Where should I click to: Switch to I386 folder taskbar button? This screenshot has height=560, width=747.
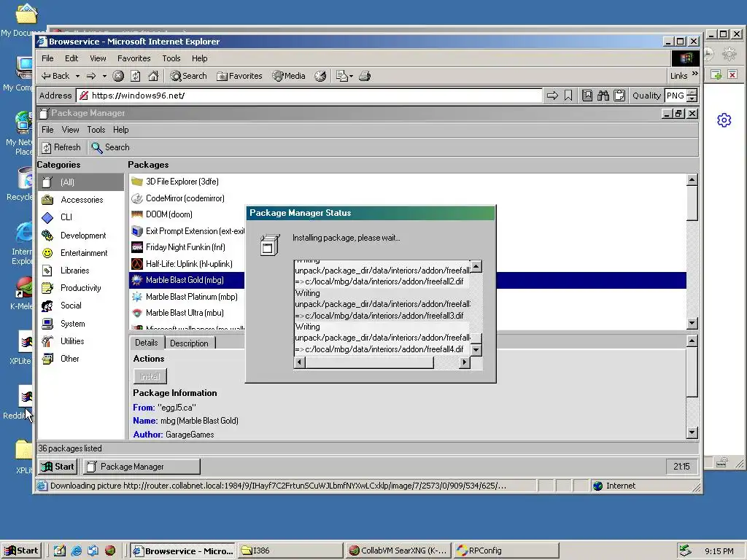click(290, 551)
